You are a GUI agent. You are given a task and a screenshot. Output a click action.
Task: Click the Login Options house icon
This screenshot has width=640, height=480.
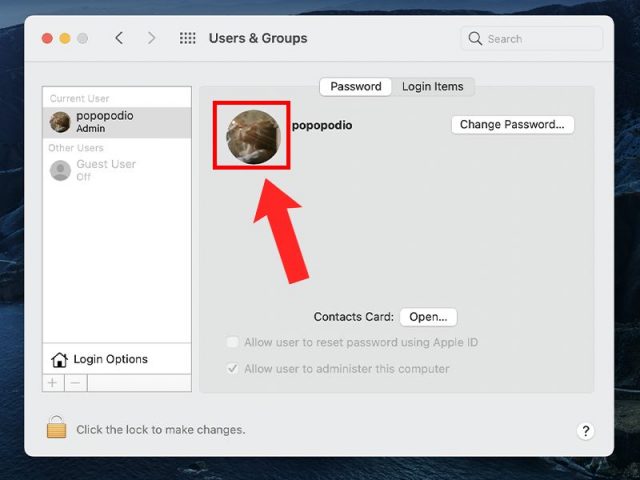(x=60, y=360)
